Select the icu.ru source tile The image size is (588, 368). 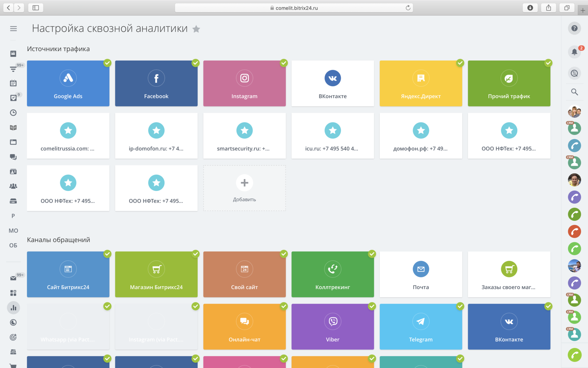(332, 136)
